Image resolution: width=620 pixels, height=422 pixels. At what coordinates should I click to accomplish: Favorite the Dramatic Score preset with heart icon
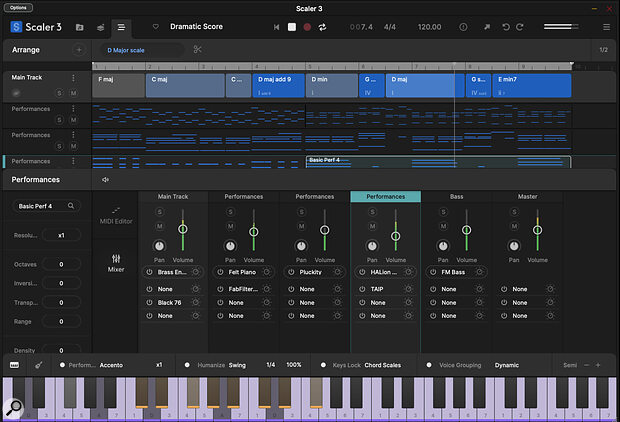coord(156,26)
